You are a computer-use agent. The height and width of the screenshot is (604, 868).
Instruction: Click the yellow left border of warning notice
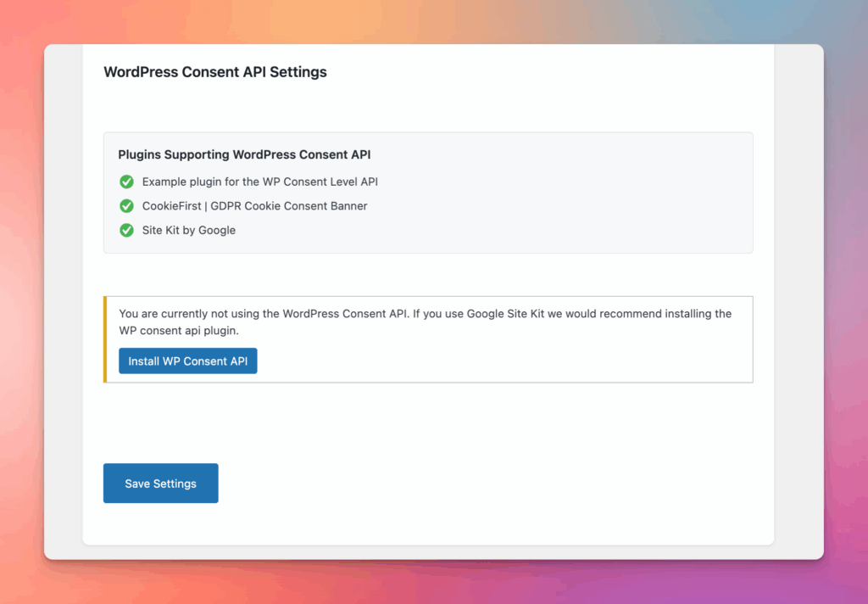(105, 339)
